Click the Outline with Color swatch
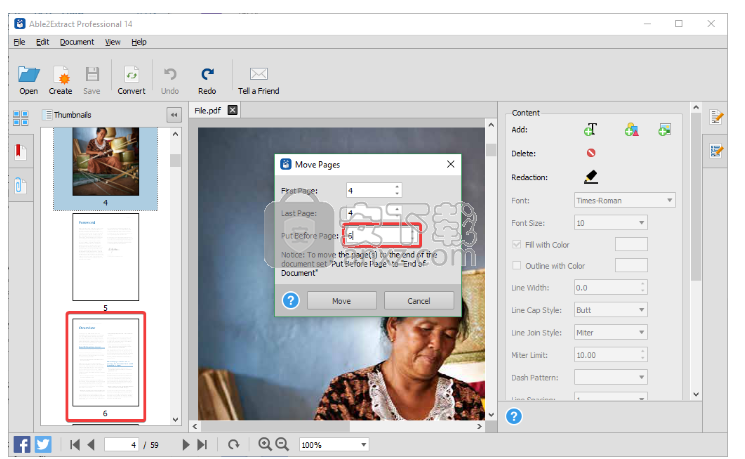The image size is (745, 459). tap(631, 265)
